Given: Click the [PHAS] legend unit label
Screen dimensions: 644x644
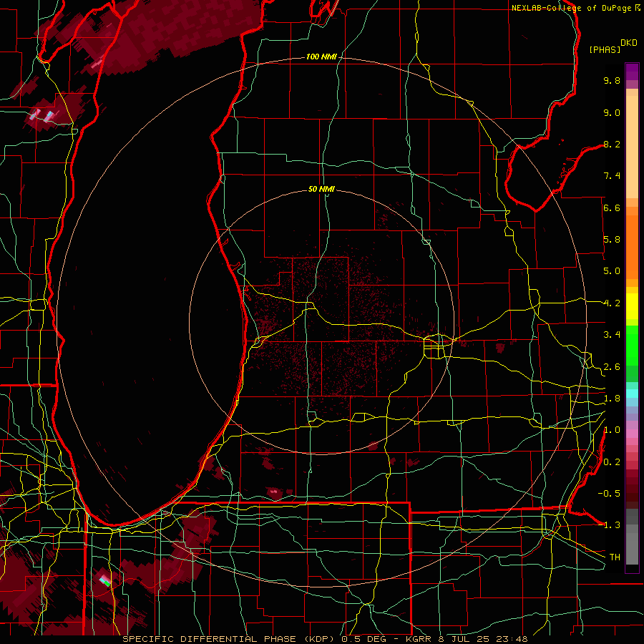Looking at the screenshot, I should (x=605, y=49).
